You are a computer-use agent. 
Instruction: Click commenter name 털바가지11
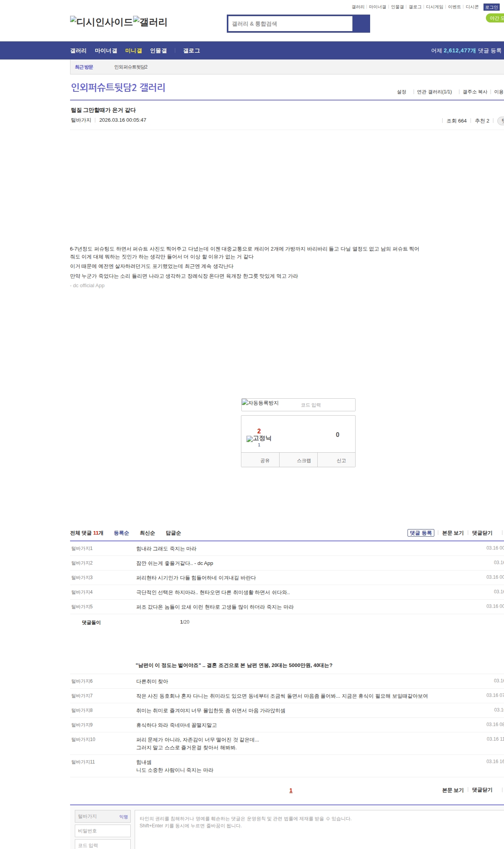click(83, 762)
